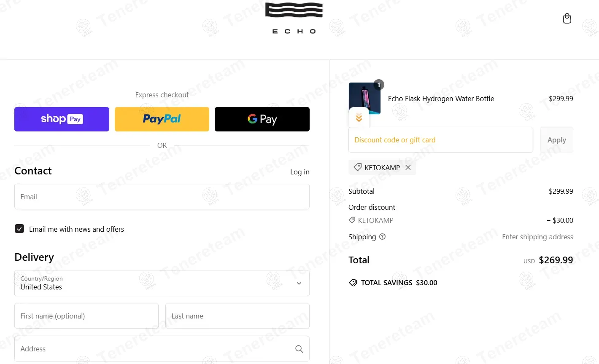Choose PayPal express checkout
Viewport: 599px width, 364px height.
tap(162, 119)
